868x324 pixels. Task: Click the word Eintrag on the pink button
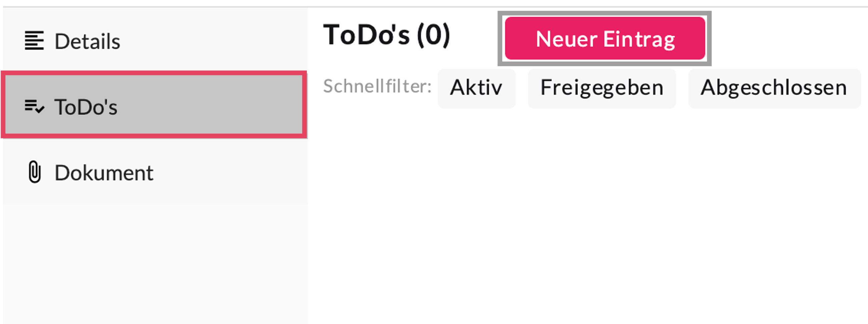click(x=639, y=39)
